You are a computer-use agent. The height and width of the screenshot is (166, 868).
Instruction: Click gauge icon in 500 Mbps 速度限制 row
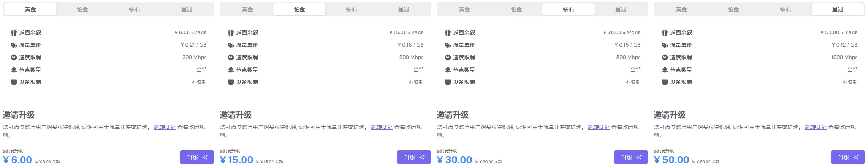click(231, 58)
